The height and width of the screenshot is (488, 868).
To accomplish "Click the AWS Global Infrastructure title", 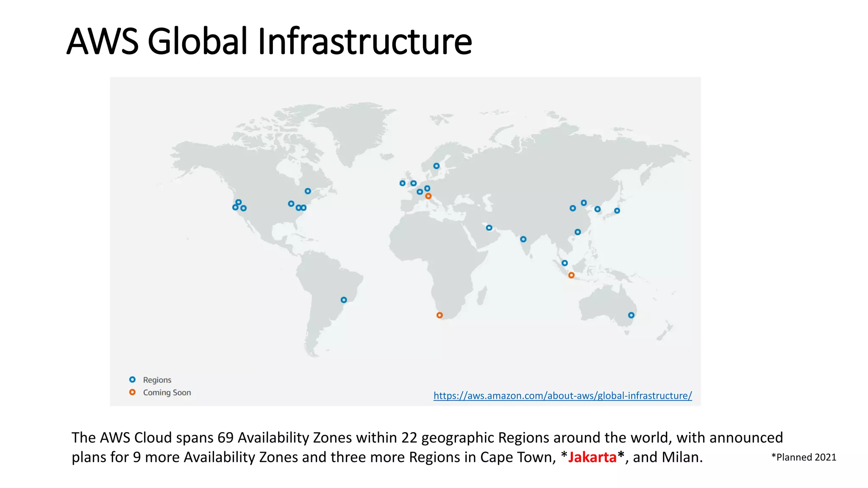I will [269, 42].
